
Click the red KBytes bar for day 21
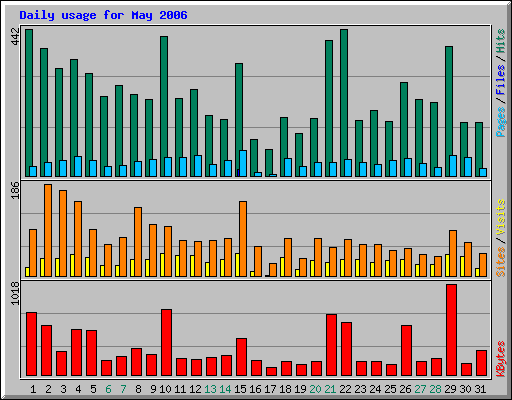click(x=331, y=345)
